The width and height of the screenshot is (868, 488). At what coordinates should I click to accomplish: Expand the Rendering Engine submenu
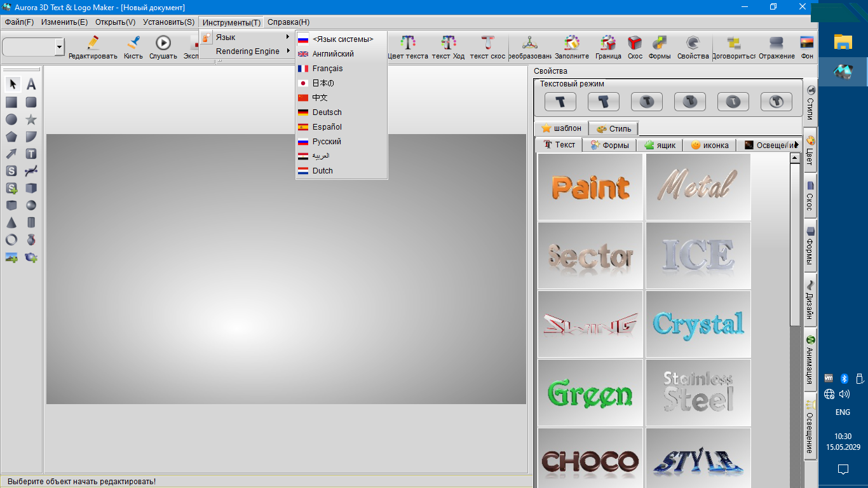click(x=248, y=51)
